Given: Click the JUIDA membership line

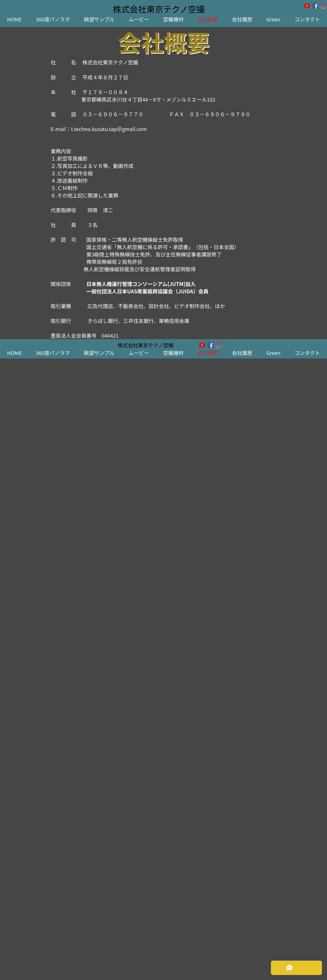Looking at the screenshot, I should 147,291.
